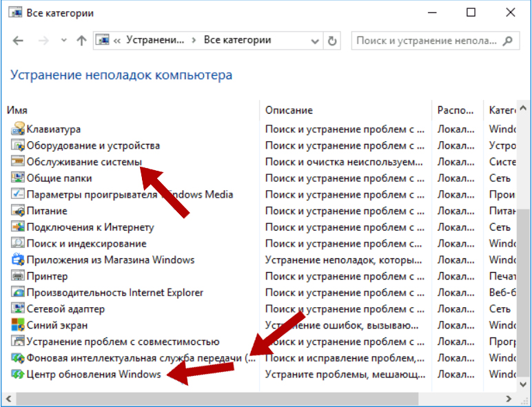Click the Сетевой адаптер icon
Image resolution: width=532 pixels, height=407 pixels.
(x=18, y=309)
